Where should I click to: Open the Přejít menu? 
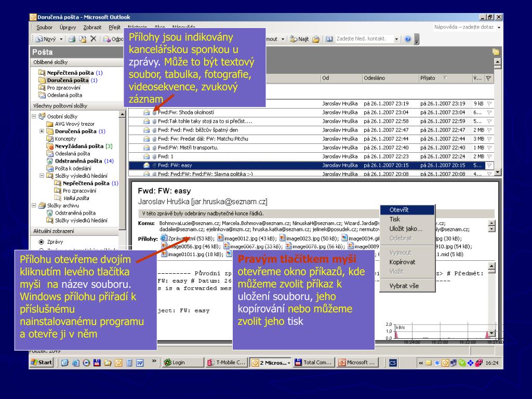click(x=114, y=27)
